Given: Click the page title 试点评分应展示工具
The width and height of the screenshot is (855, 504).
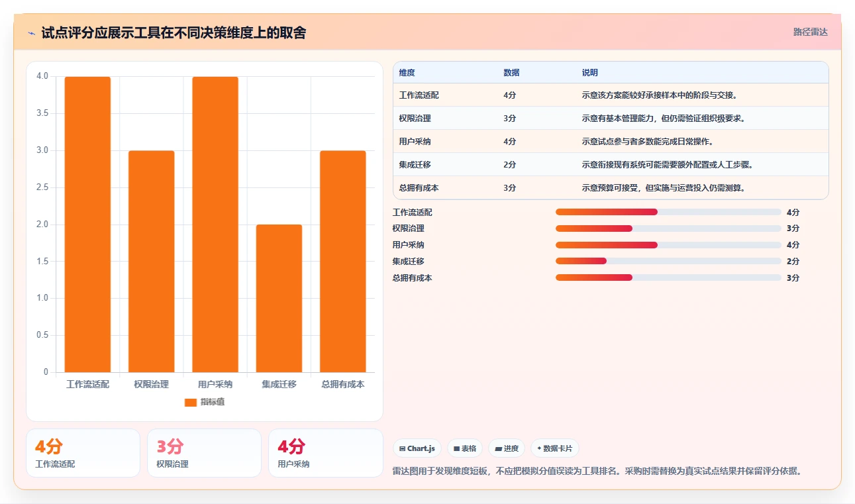Looking at the screenshot, I should [x=174, y=32].
